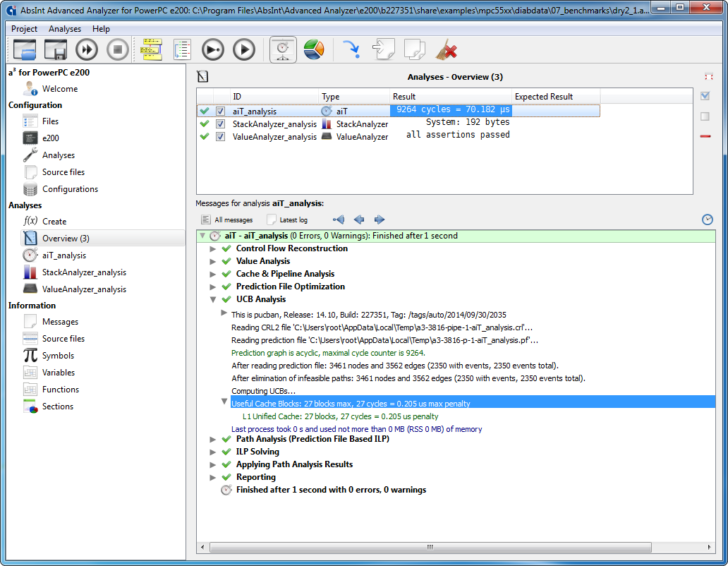Click the red minus remove icon

click(x=705, y=136)
